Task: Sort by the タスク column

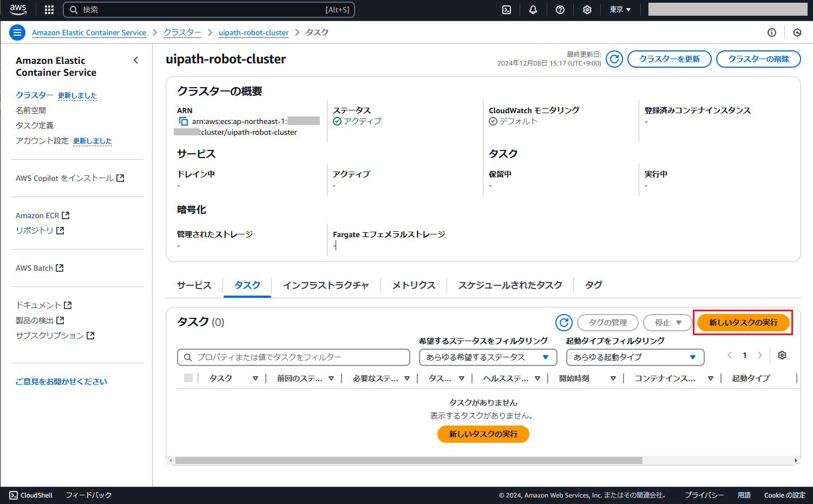Action: click(255, 378)
